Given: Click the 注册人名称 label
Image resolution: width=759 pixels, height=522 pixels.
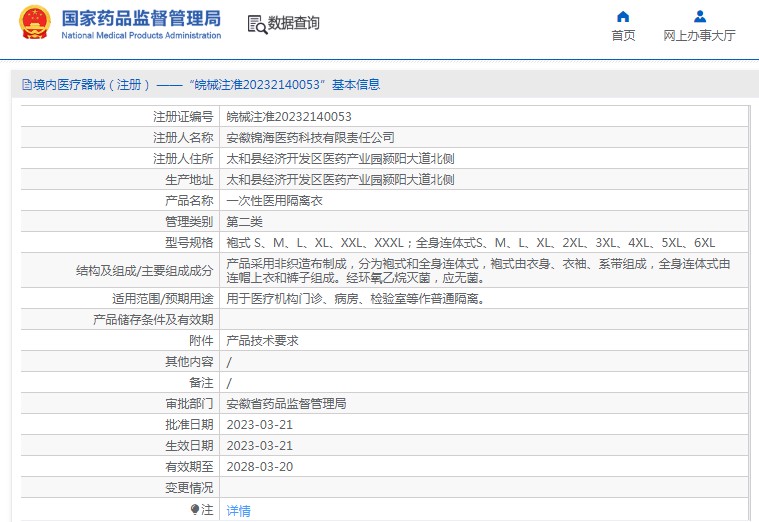Looking at the screenshot, I should click(183, 138).
